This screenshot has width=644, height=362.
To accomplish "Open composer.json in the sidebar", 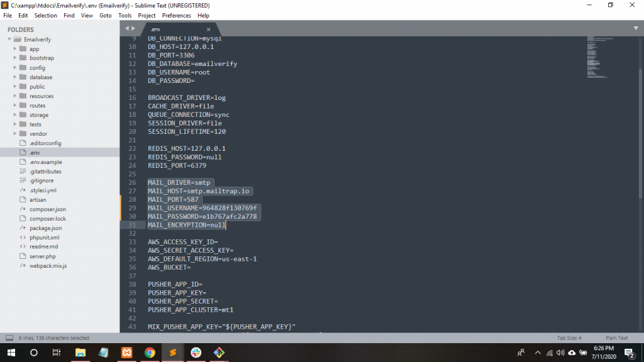I will pos(47,209).
